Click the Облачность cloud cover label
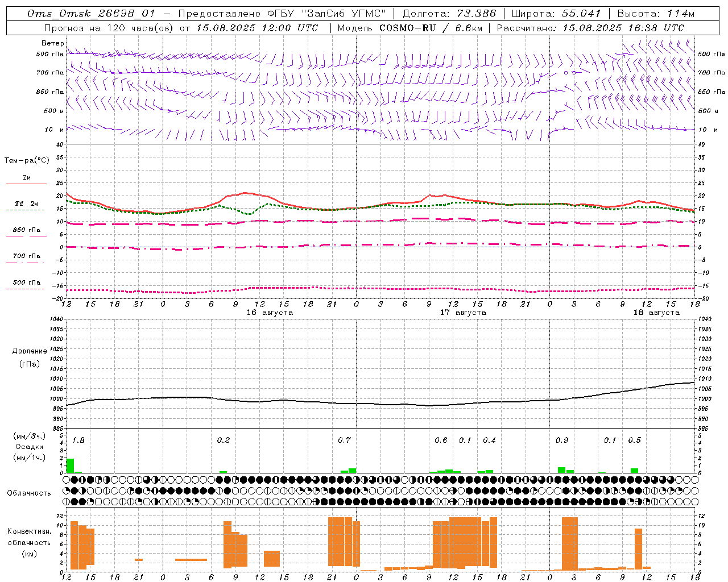This screenshot has width=728, height=582. click(29, 493)
